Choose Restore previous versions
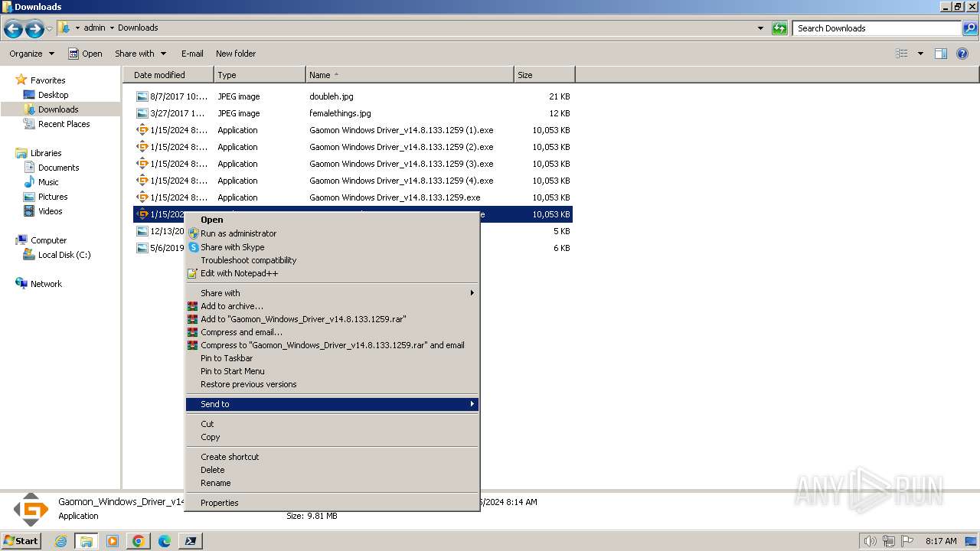The height and width of the screenshot is (551, 980). click(x=332, y=384)
